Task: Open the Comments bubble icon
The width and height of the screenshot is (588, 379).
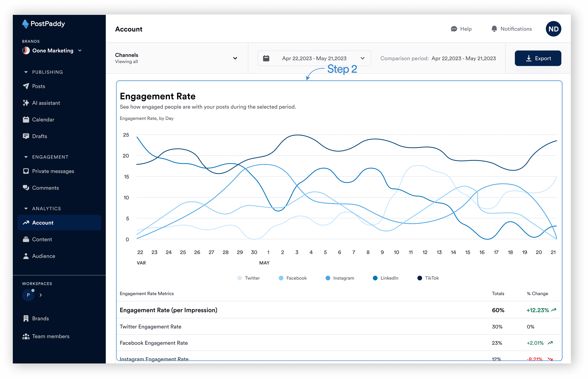Action: click(x=26, y=188)
